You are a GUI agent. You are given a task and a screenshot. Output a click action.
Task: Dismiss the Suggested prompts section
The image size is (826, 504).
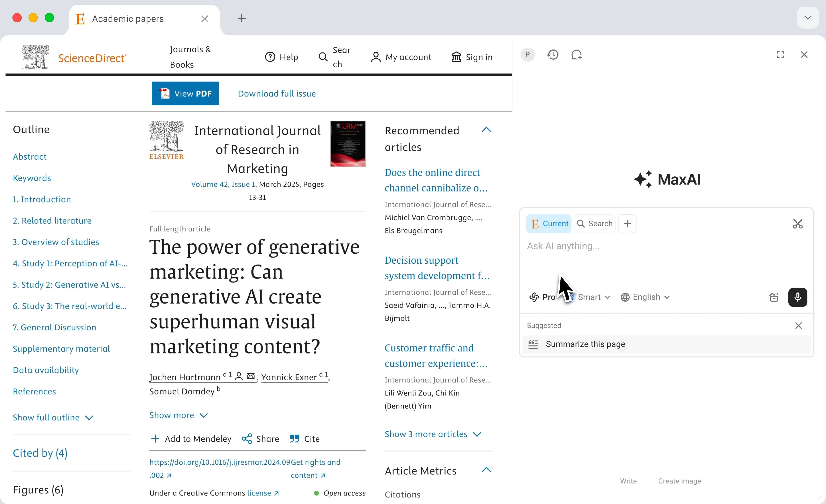799,325
